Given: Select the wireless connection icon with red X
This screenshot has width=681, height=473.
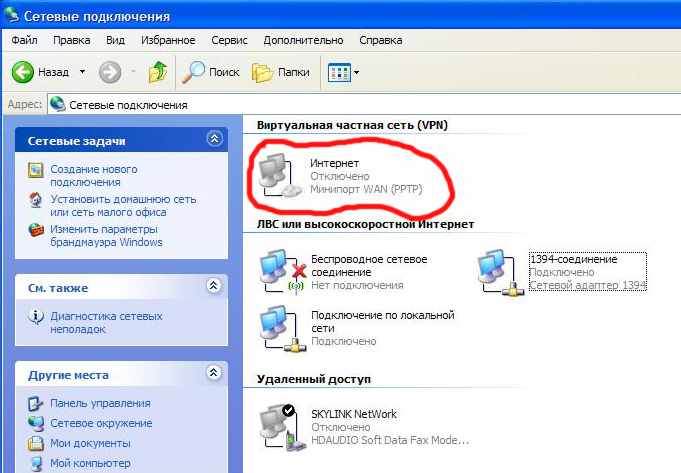Looking at the screenshot, I should click(x=283, y=272).
